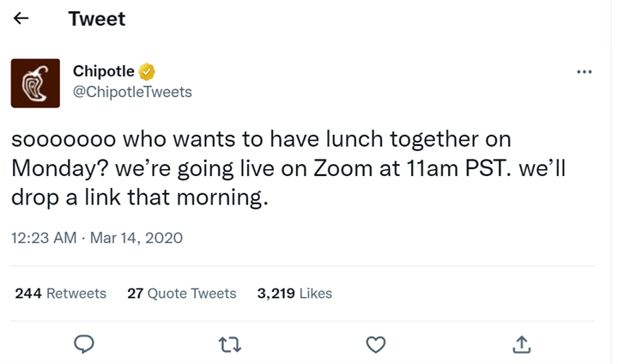Viewport: 618px width, 364px height.
Task: View the 244 Retweets list
Action: click(x=61, y=294)
